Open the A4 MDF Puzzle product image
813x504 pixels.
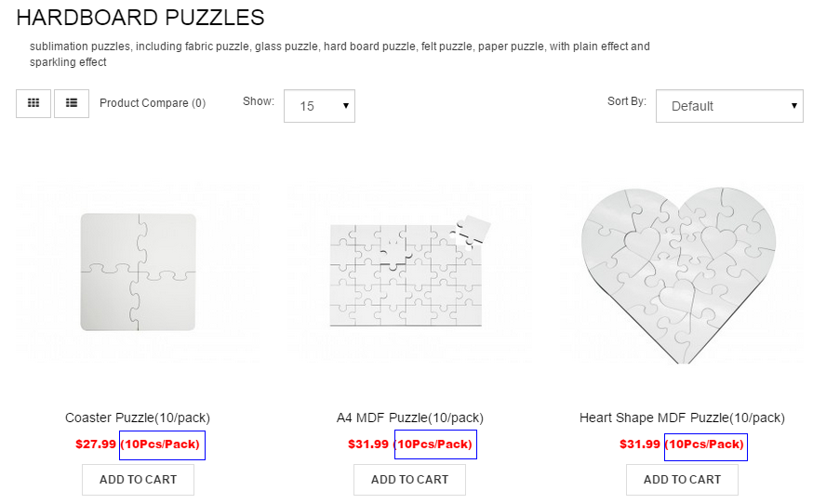tap(409, 272)
